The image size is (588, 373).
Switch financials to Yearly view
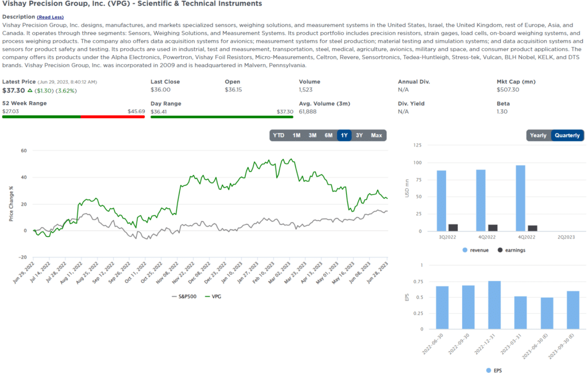[x=538, y=136]
